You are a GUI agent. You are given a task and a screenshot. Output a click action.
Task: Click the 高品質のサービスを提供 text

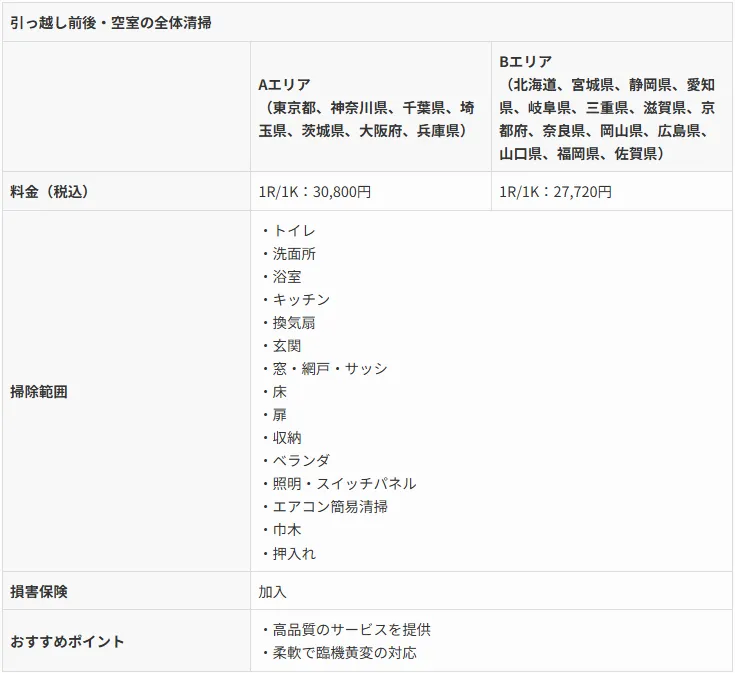point(345,630)
